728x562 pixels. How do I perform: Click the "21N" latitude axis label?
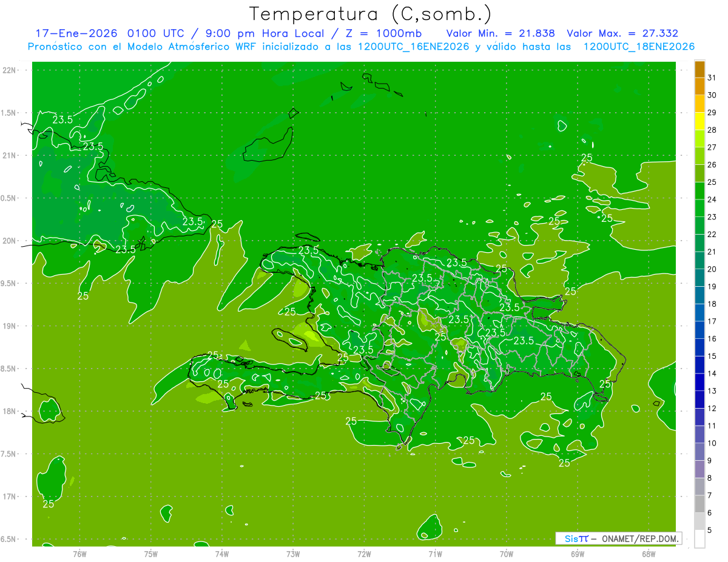(10, 156)
